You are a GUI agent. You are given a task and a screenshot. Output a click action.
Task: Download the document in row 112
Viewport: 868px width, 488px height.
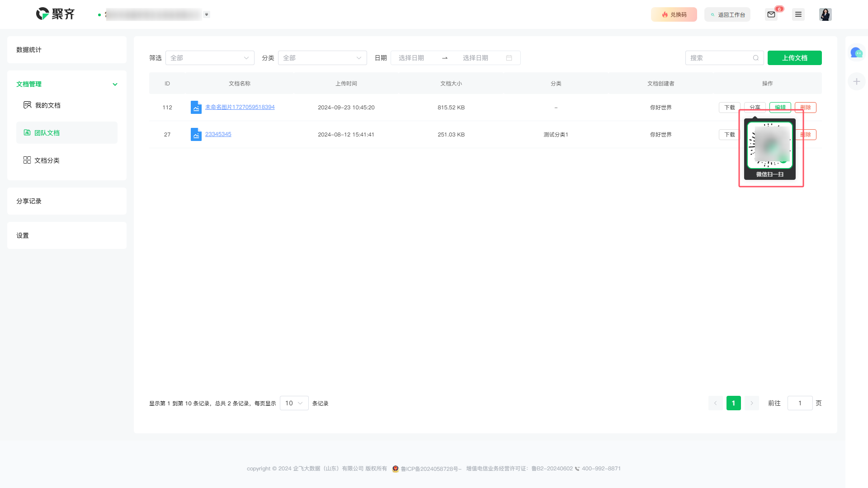point(729,108)
